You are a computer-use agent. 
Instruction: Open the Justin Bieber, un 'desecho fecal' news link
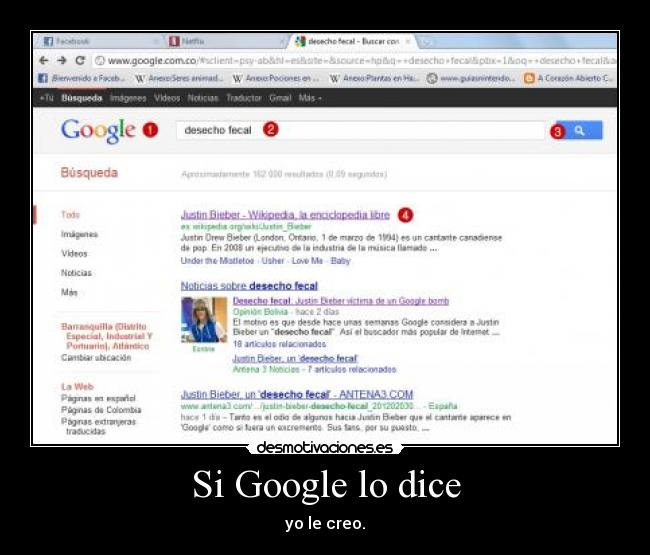pos(295,358)
